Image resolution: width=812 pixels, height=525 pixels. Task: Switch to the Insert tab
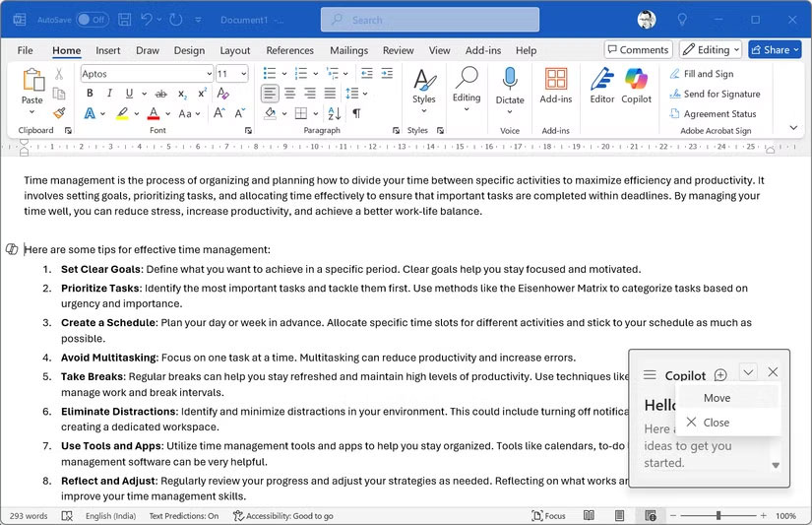(108, 50)
